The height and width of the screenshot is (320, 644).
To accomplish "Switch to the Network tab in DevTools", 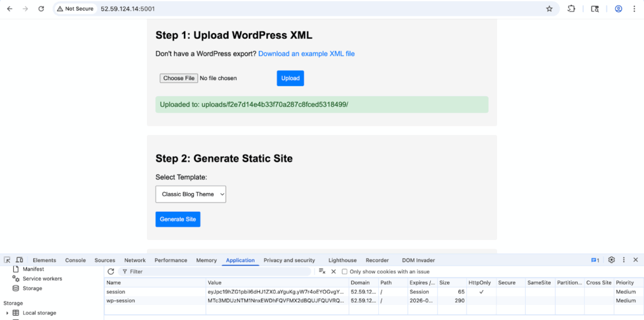I will (x=134, y=261).
